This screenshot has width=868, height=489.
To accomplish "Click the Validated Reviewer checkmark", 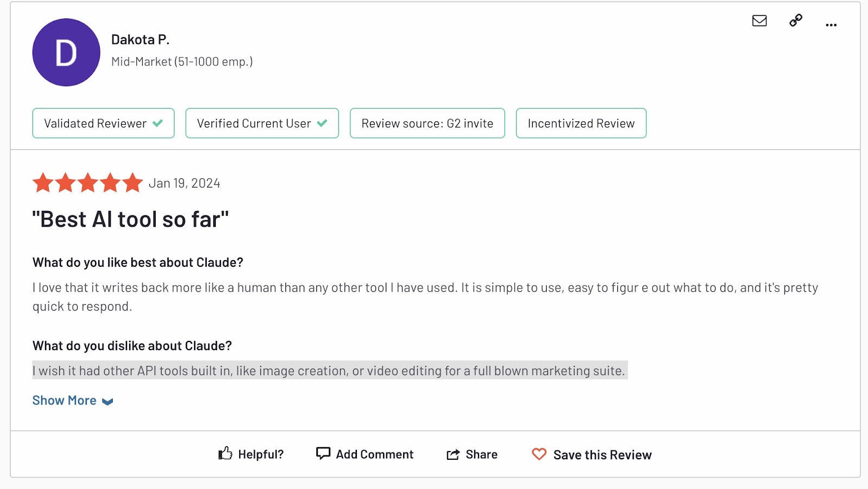I will pos(158,123).
